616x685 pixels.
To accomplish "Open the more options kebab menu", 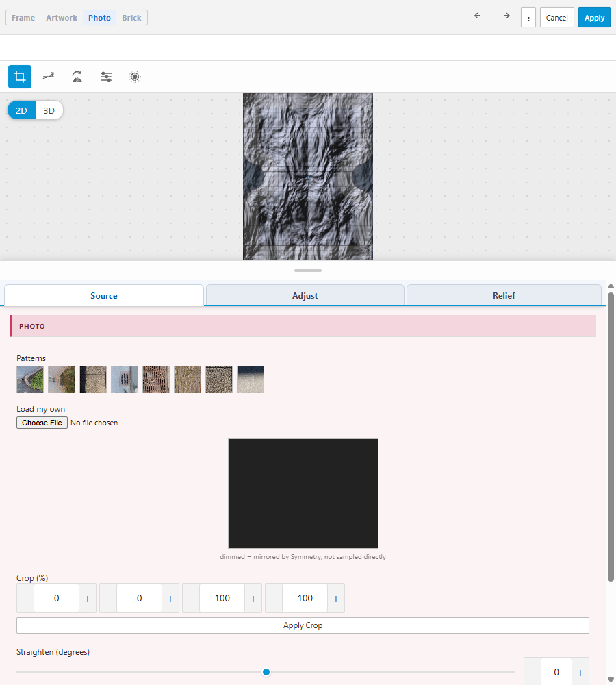I will pyautogui.click(x=528, y=18).
